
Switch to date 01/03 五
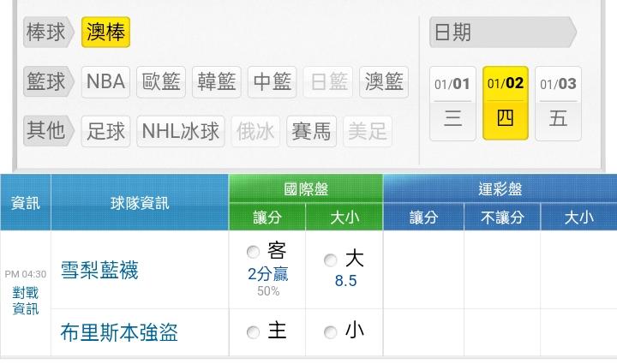pyautogui.click(x=558, y=104)
